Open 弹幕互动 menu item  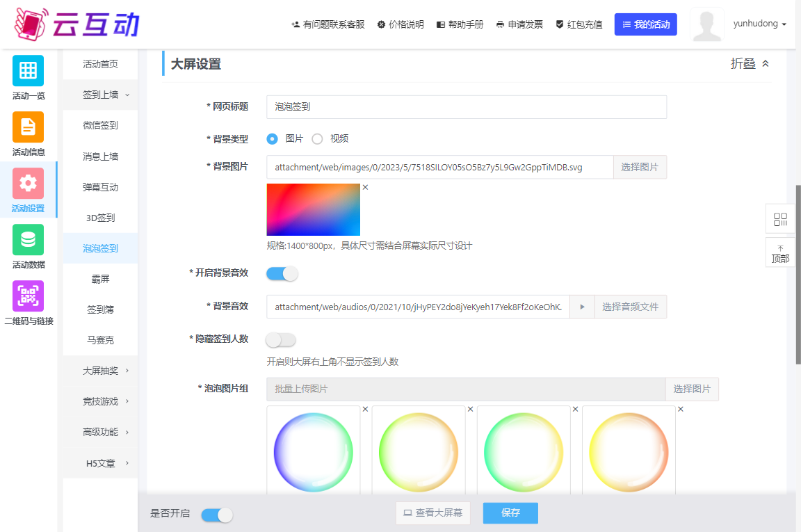click(101, 187)
